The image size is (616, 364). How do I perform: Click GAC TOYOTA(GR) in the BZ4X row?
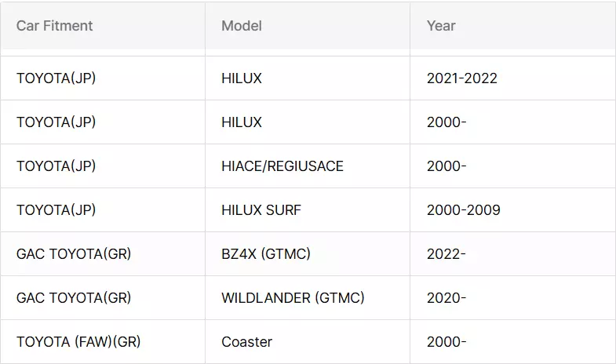pyautogui.click(x=74, y=254)
